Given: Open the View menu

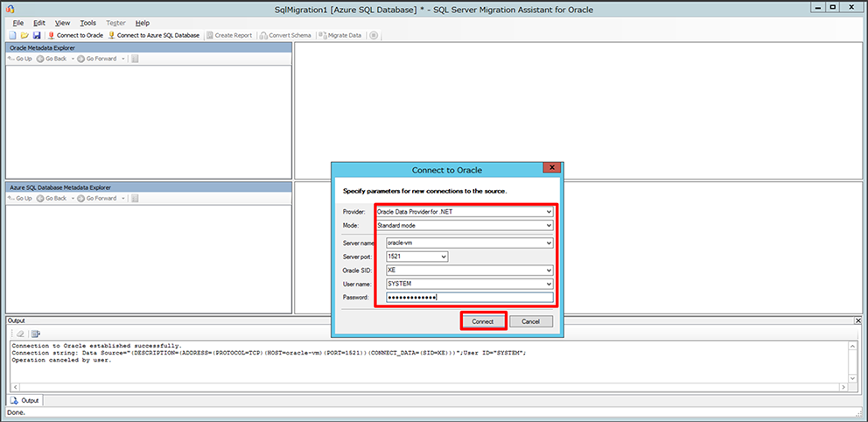Looking at the screenshot, I should [62, 23].
